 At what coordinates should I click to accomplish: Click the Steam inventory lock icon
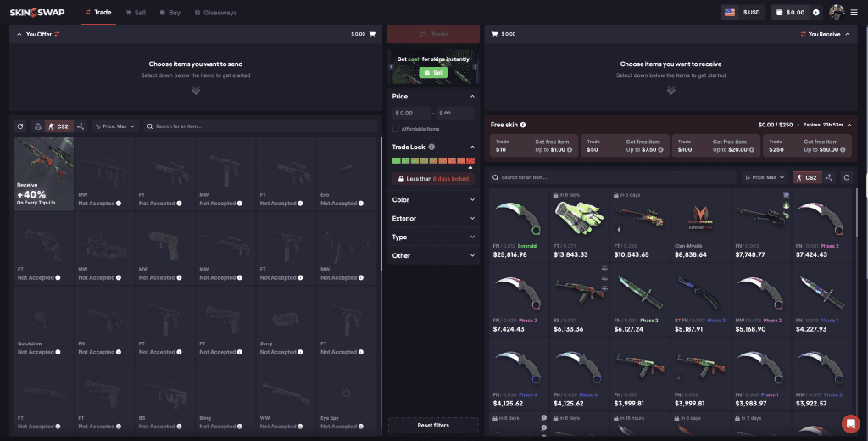[x=37, y=126]
